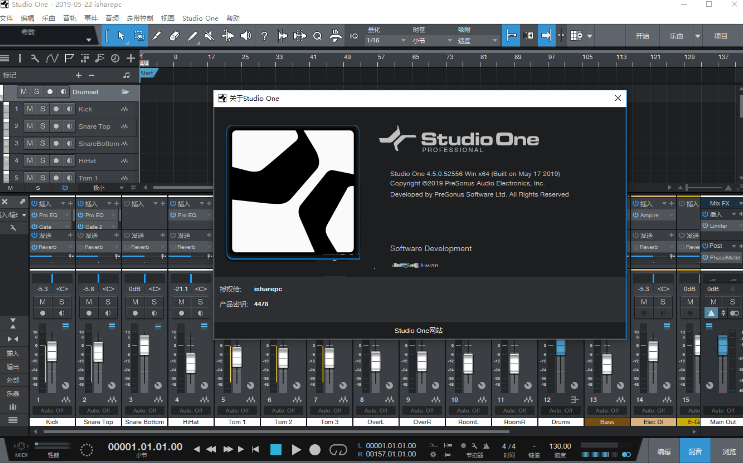The height and width of the screenshot is (463, 743).
Task: Select the Range tool
Action: [139, 36]
